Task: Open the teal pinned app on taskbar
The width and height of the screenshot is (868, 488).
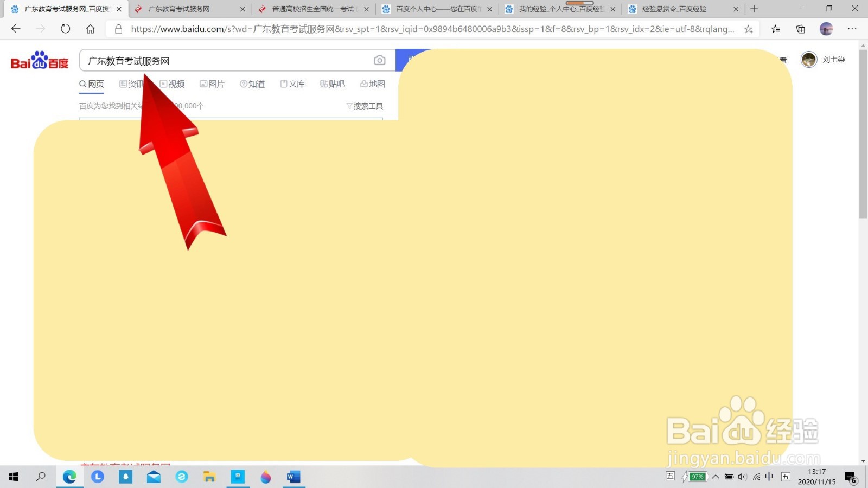Action: (238, 477)
